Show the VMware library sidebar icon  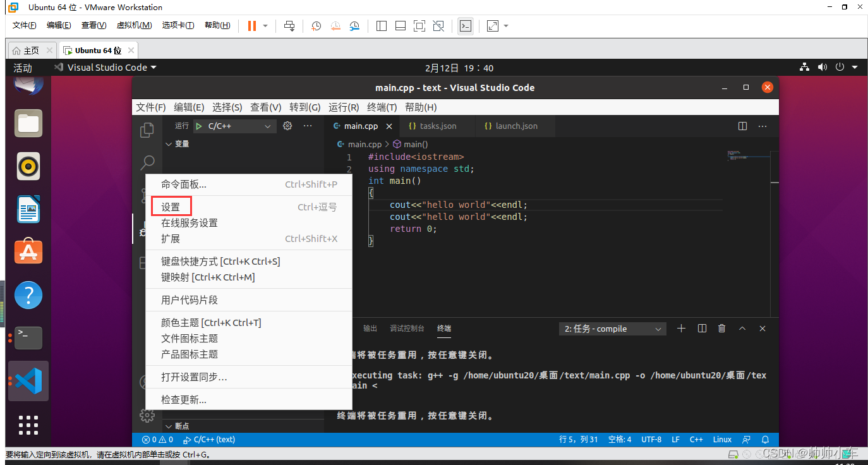[382, 26]
